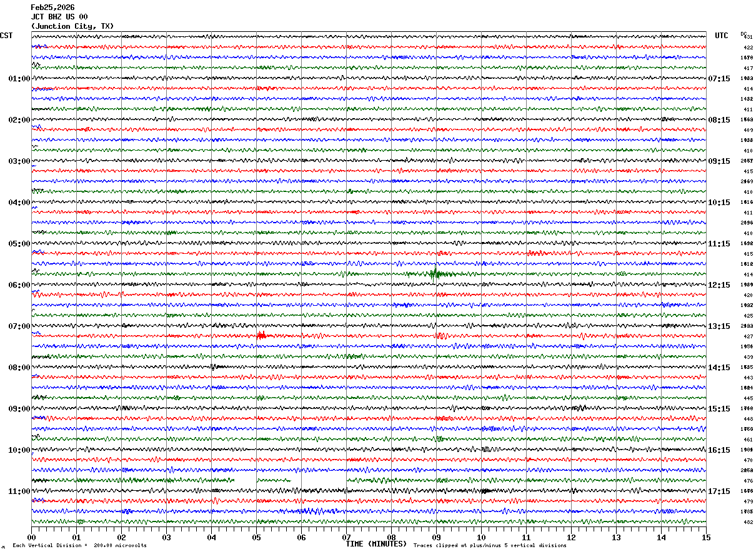Screen dimensions: 756x554
Task: Click the 00 tick on the minutes axis
Action: [31, 537]
